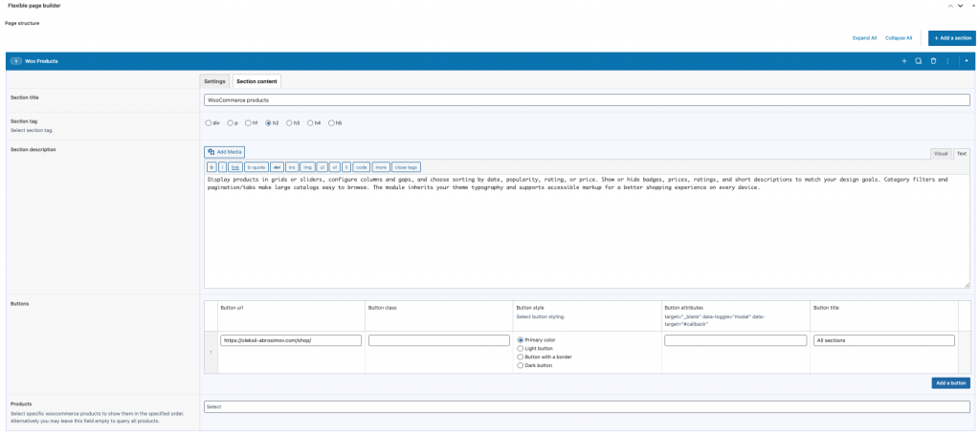The width and height of the screenshot is (980, 434).
Task: Insert deleted text with del button
Action: [x=277, y=167]
